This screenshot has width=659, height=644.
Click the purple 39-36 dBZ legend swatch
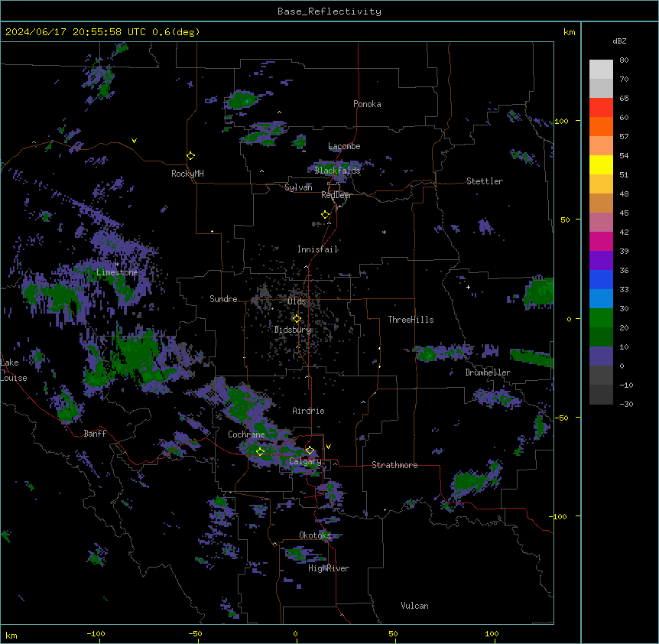pyautogui.click(x=601, y=260)
